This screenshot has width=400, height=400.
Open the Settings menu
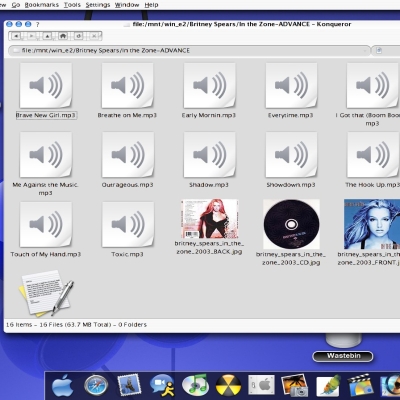(98, 5)
